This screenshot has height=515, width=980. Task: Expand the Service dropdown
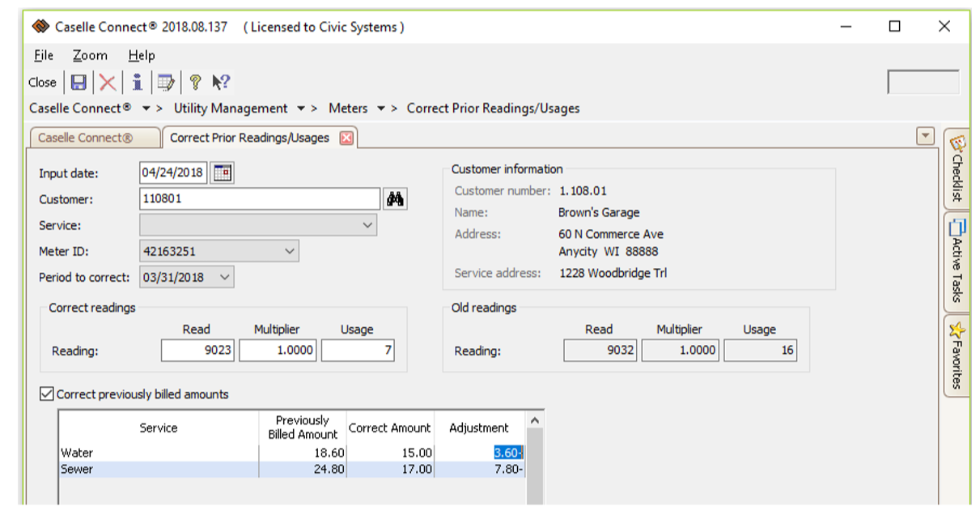coord(368,225)
